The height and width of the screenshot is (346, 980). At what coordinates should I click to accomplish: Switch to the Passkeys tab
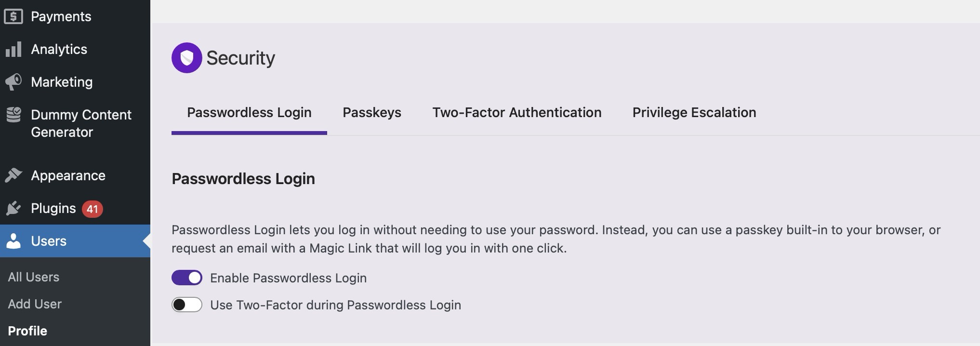[371, 113]
